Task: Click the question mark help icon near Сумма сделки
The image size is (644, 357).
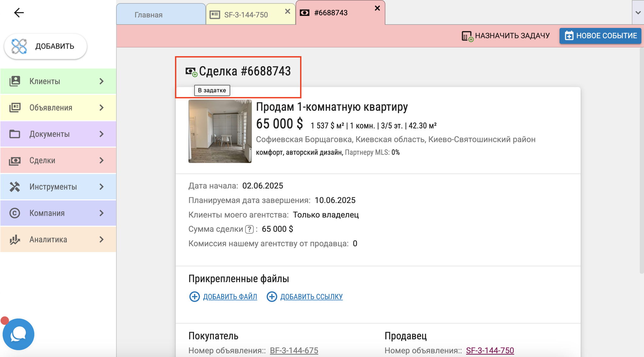Action: (249, 229)
